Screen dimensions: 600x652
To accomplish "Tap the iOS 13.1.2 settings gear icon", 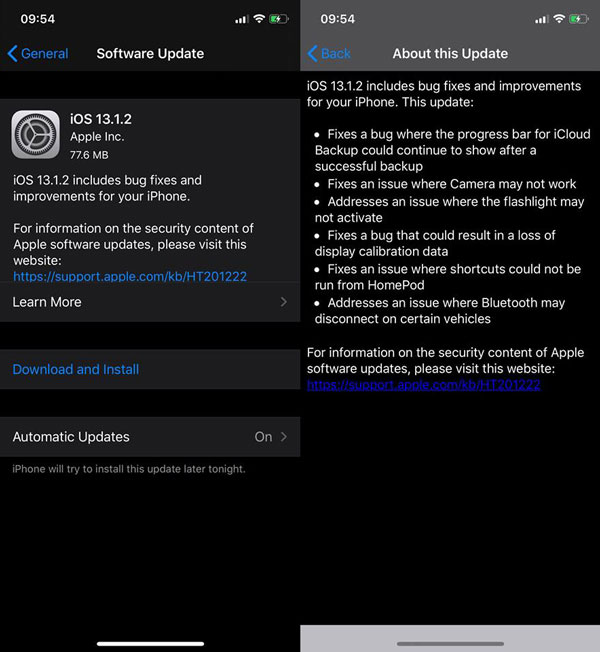I will (x=35, y=134).
